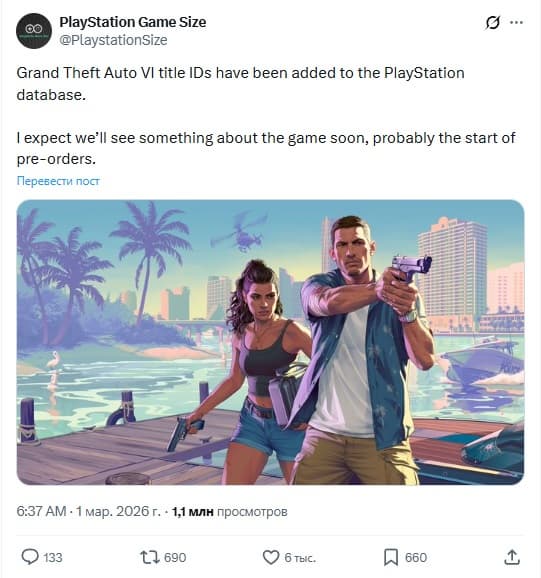Open the PlayStation Game Size profile avatar
Image resolution: width=541 pixels, height=578 pixels.
[x=34, y=31]
